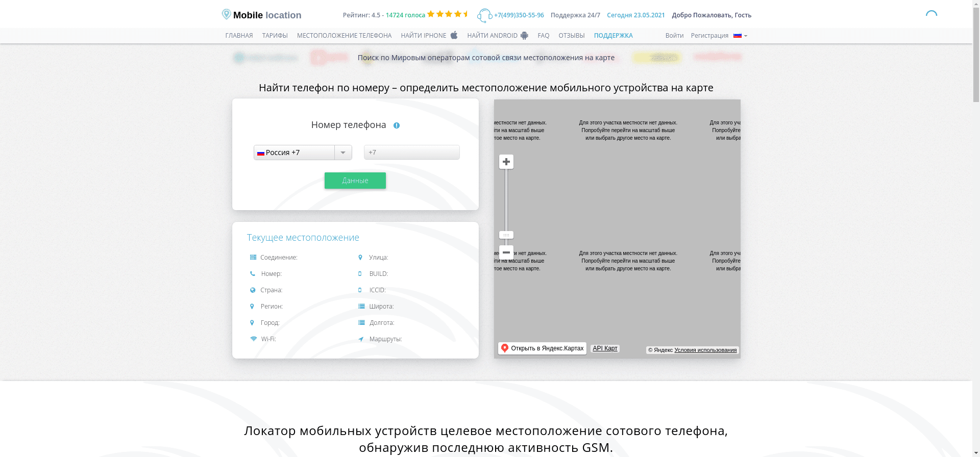Click the Android robot icon in navigation
980x457 pixels.
coord(524,36)
